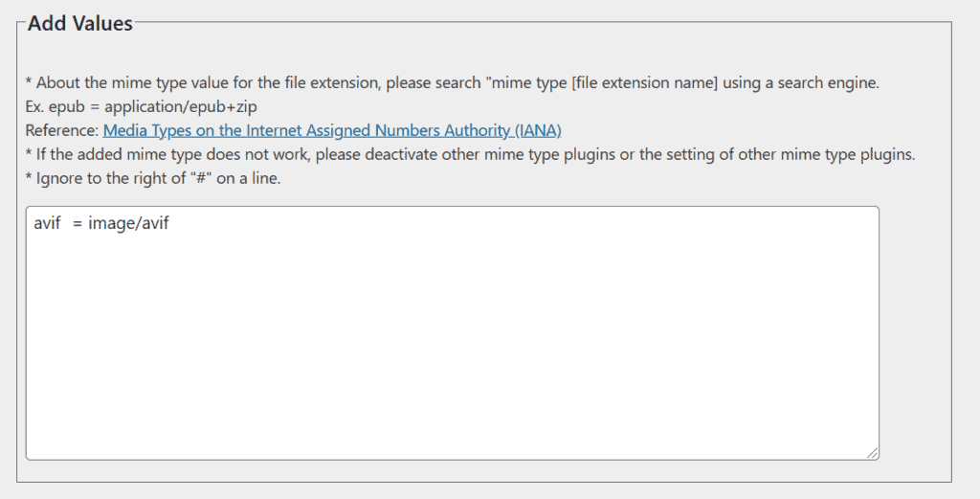
Task: Click the "Reference:" label text
Action: 61,130
